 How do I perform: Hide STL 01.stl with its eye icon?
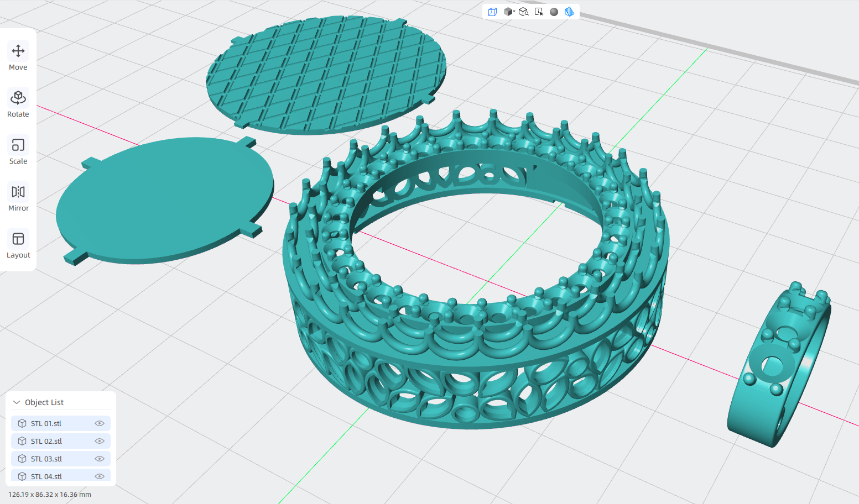tap(100, 423)
